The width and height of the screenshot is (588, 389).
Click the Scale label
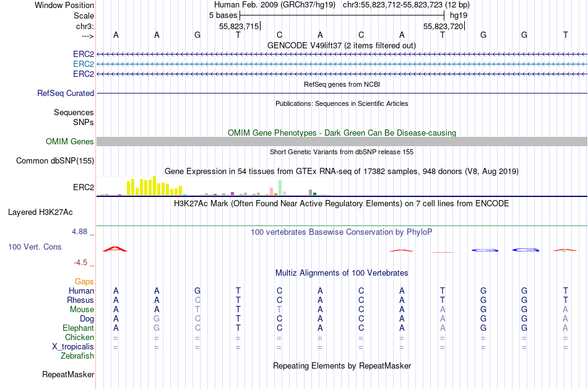[x=84, y=15]
